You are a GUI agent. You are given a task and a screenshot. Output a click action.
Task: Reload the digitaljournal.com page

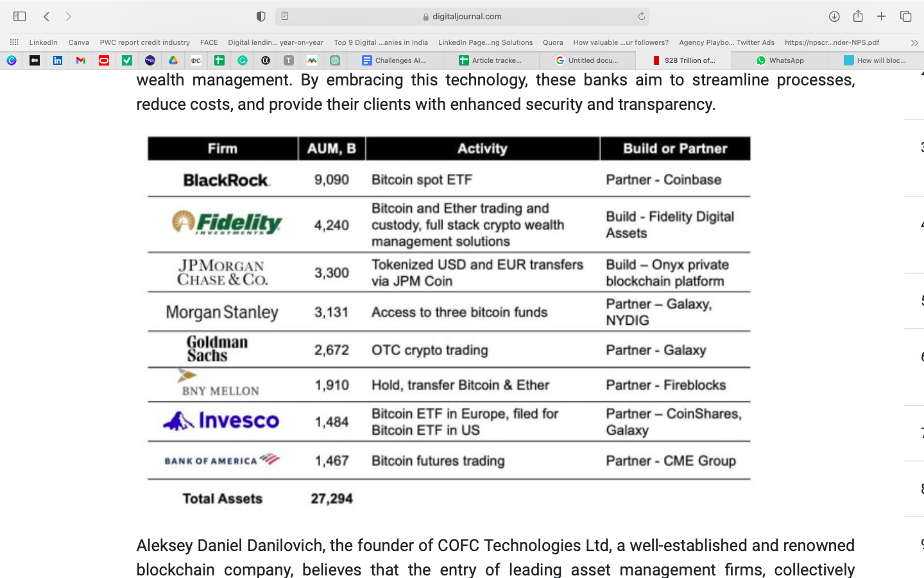(641, 17)
